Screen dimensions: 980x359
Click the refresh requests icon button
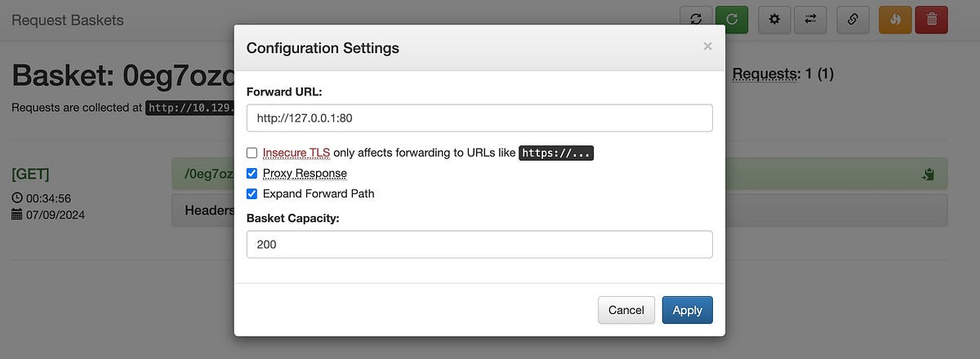tap(696, 20)
